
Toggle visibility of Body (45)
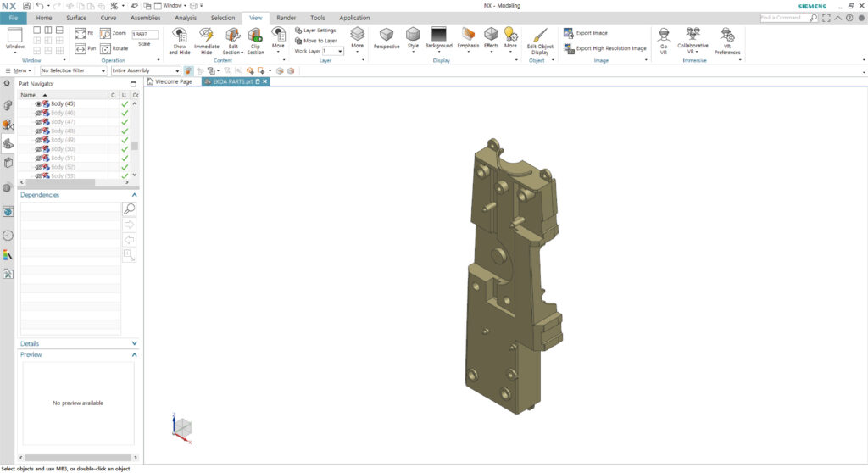click(x=39, y=103)
